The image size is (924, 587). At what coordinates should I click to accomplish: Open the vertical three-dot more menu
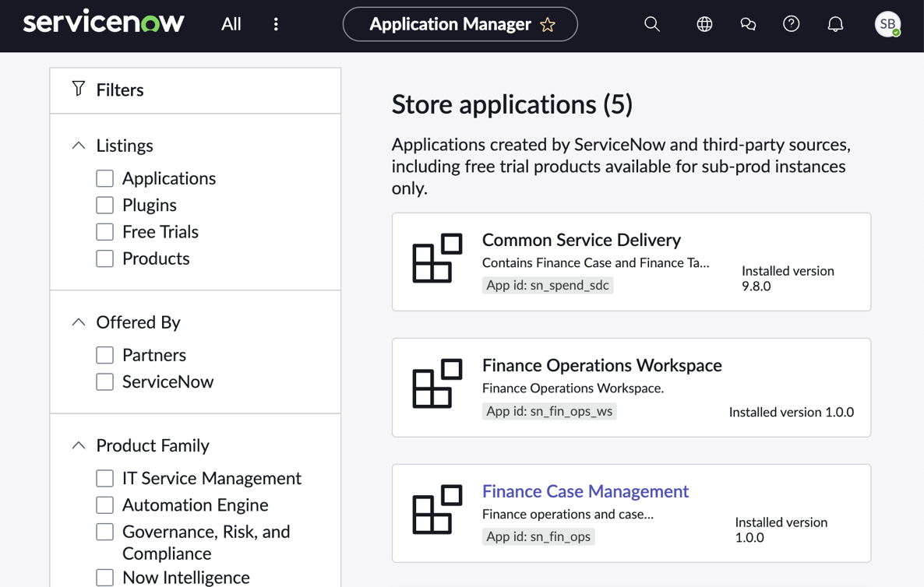(276, 24)
